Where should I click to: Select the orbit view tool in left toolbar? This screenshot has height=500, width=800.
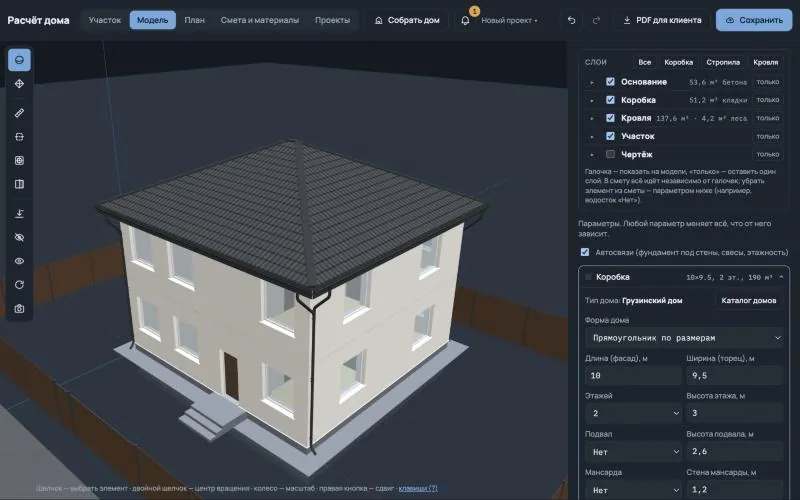(19, 60)
